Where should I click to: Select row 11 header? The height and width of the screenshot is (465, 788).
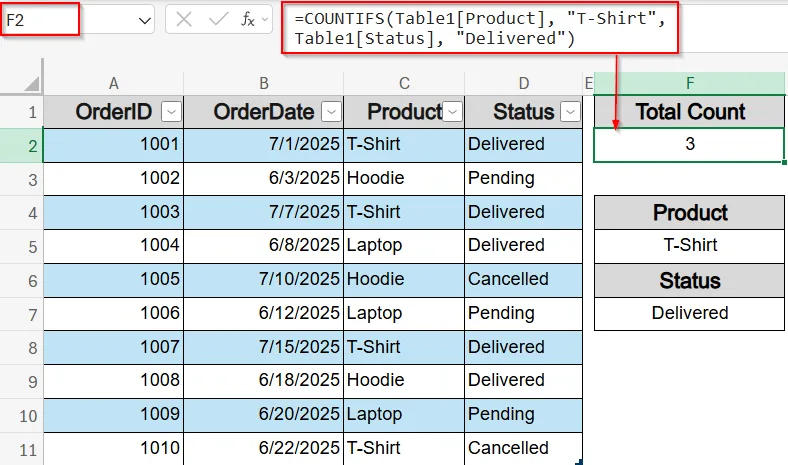tap(22, 449)
